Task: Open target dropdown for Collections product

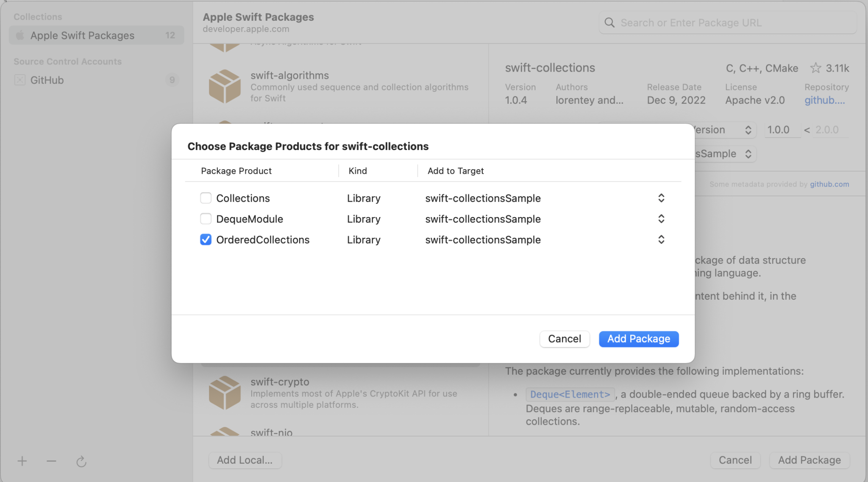Action: point(661,198)
